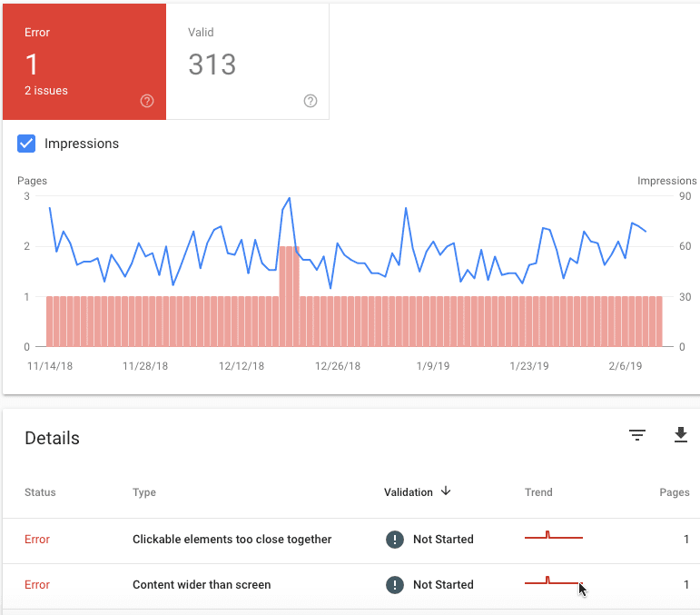The image size is (700, 615).
Task: Open the filter icon in Details
Action: (637, 434)
